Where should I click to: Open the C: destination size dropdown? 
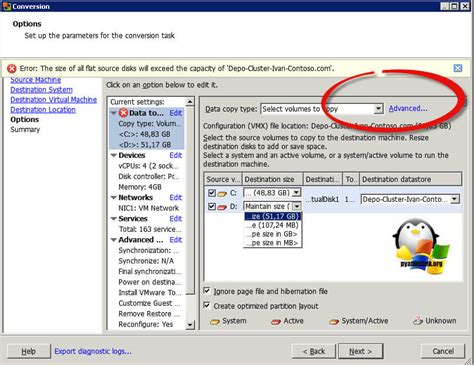(296, 193)
